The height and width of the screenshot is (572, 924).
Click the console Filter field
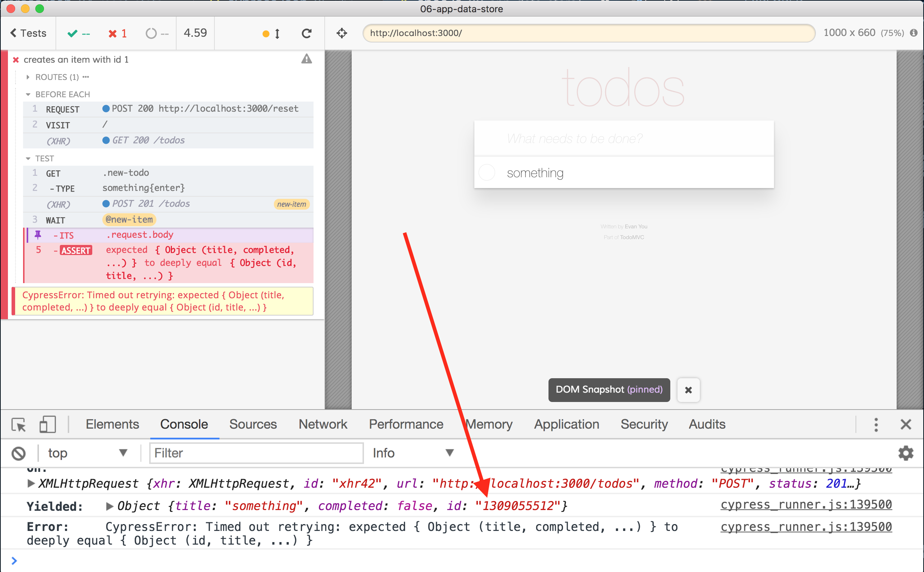point(257,453)
